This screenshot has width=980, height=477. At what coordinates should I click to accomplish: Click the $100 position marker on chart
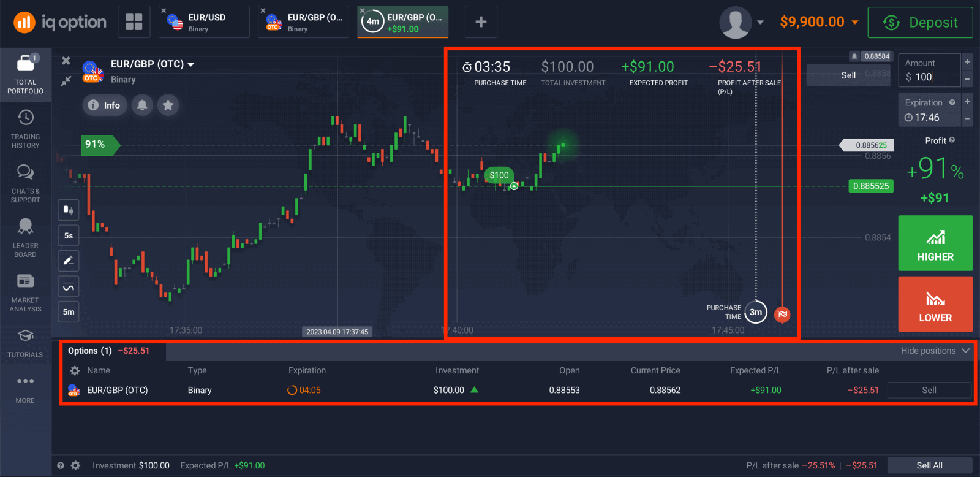tap(499, 175)
